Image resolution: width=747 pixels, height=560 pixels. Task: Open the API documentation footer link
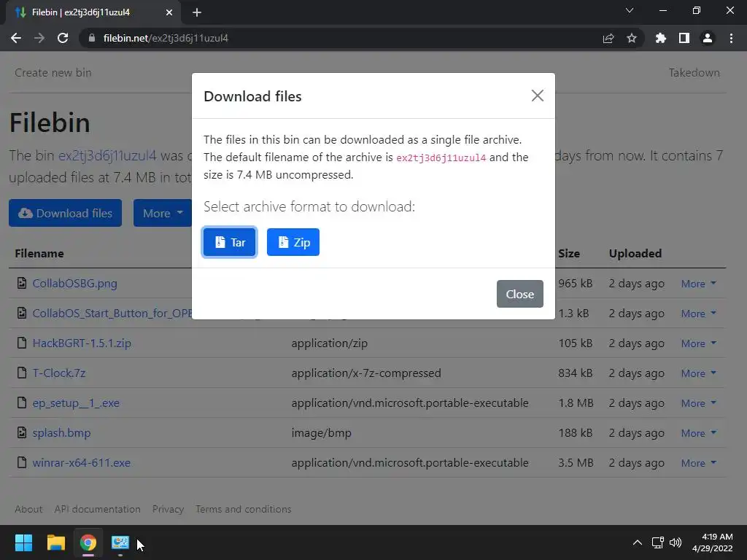click(97, 509)
